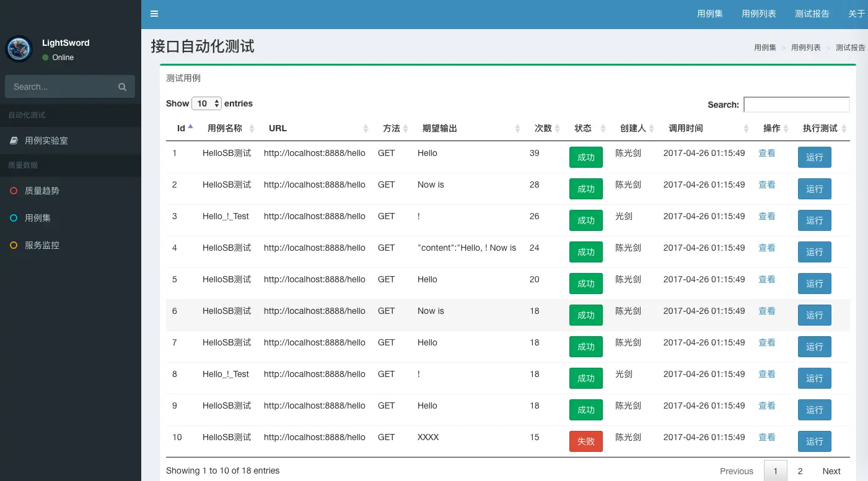Click the book icon beside 用例实验室
868x481 pixels.
coord(14,141)
